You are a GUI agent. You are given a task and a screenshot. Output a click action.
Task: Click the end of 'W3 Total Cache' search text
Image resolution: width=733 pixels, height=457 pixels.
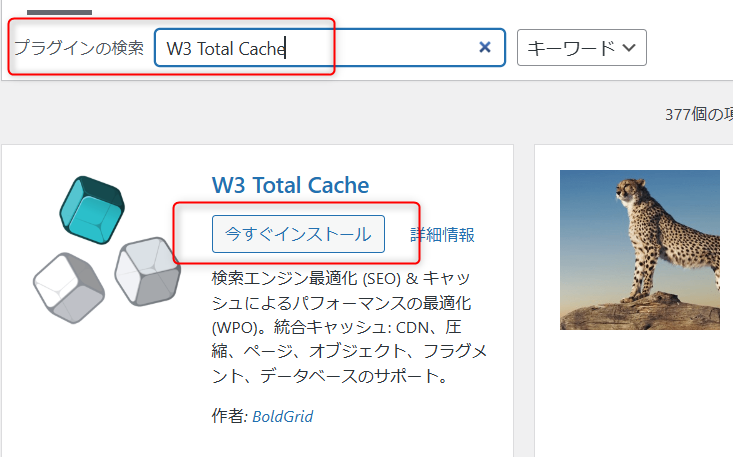click(285, 47)
